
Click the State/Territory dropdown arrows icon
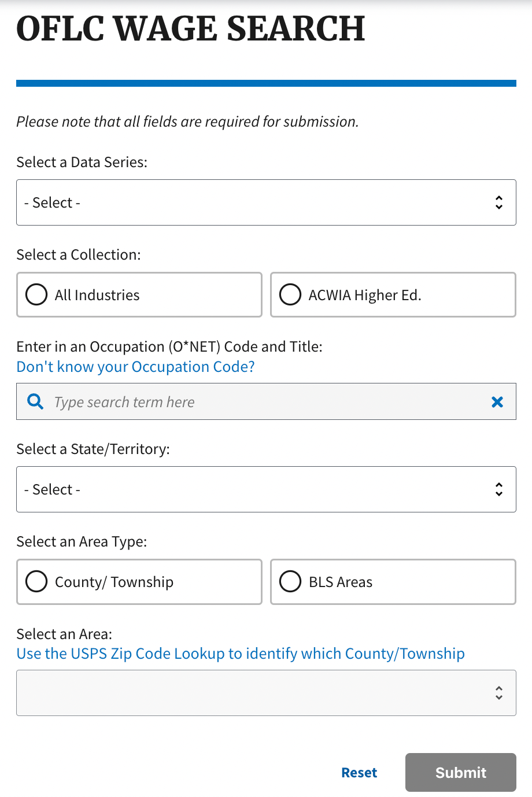pyautogui.click(x=498, y=489)
